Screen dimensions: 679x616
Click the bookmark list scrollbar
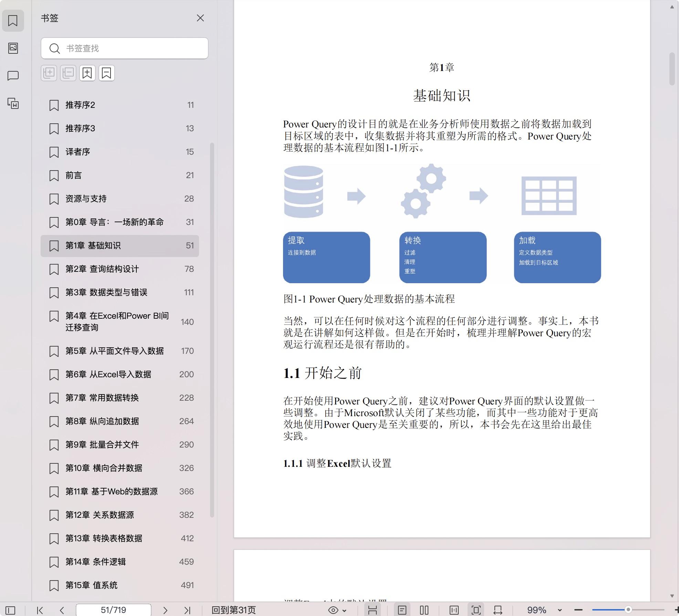(212, 330)
